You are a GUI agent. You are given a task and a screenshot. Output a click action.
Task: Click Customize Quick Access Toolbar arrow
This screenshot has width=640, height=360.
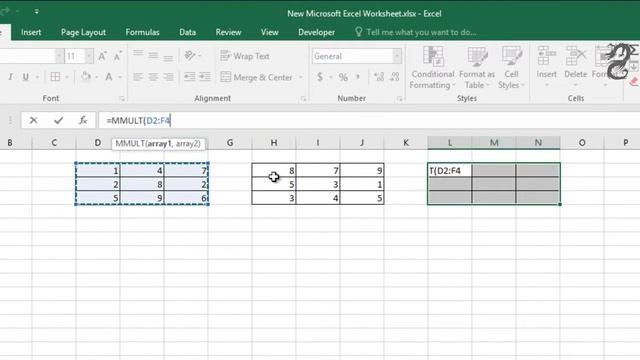click(37, 12)
